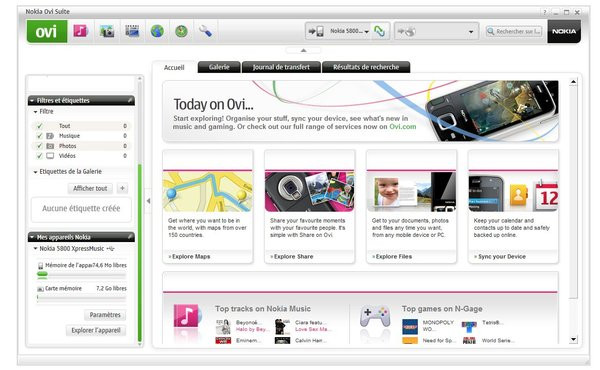
Task: Toggle the Vidéos filter checkbox
Action: 39,156
